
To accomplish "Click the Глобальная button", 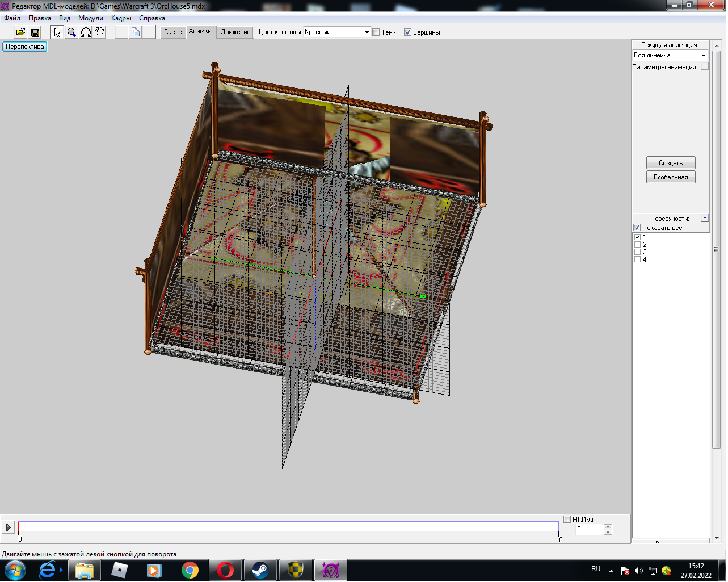I will (670, 177).
